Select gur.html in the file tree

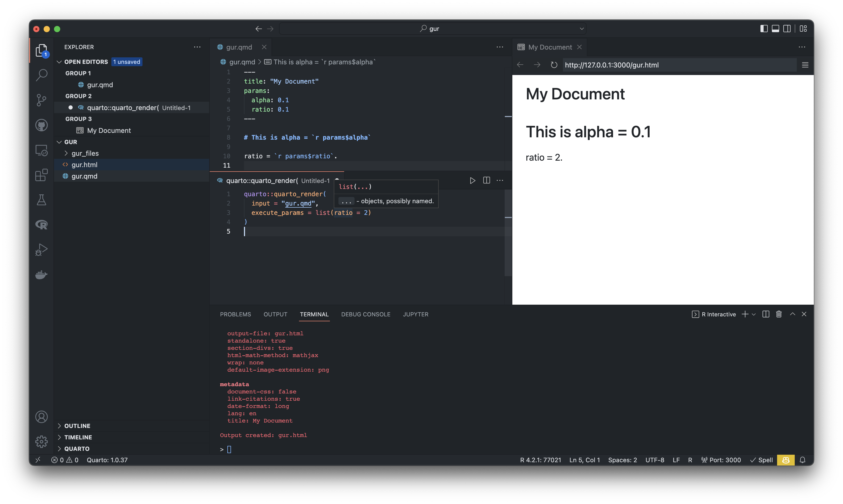[x=131, y=165]
